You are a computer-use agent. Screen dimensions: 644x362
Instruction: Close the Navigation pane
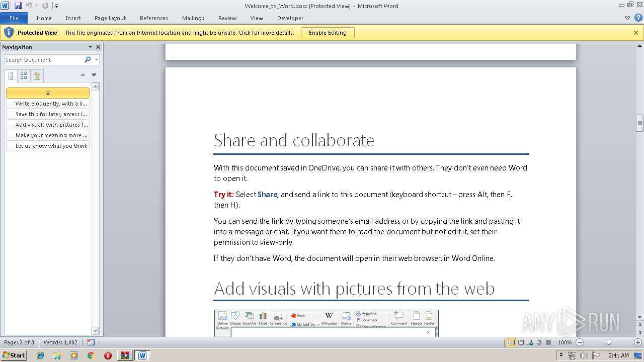(98, 47)
